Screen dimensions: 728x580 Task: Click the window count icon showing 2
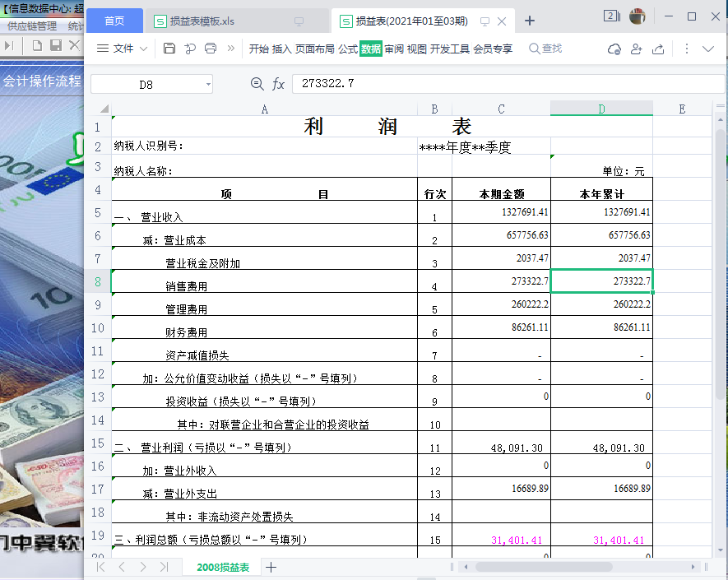(x=611, y=16)
